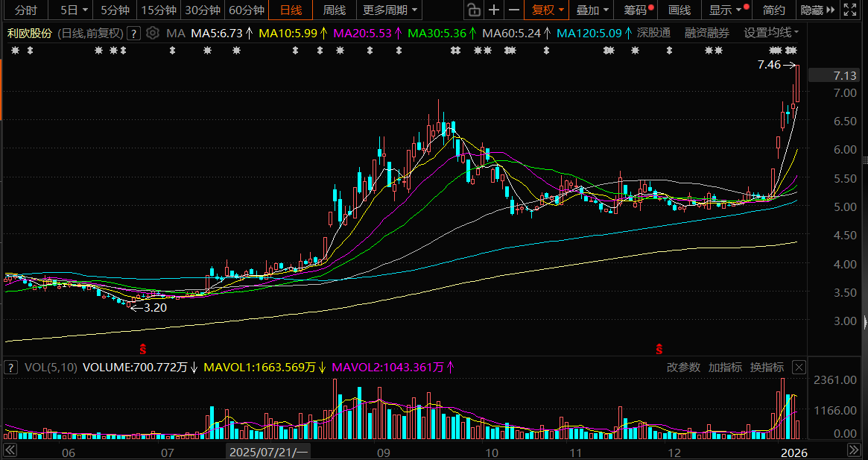Click 换指标 to change the indicator
Screen dimensions: 868x460
click(767, 367)
